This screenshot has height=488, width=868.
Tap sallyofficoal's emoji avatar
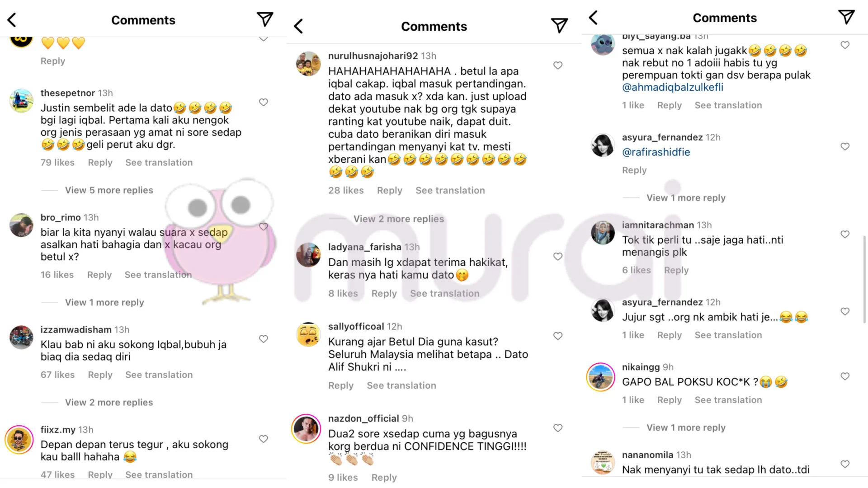[x=308, y=335]
